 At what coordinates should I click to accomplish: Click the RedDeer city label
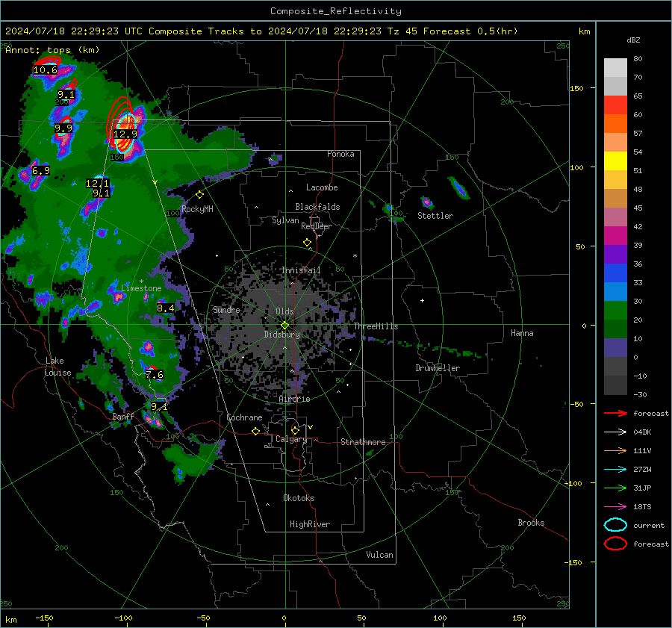(x=317, y=226)
